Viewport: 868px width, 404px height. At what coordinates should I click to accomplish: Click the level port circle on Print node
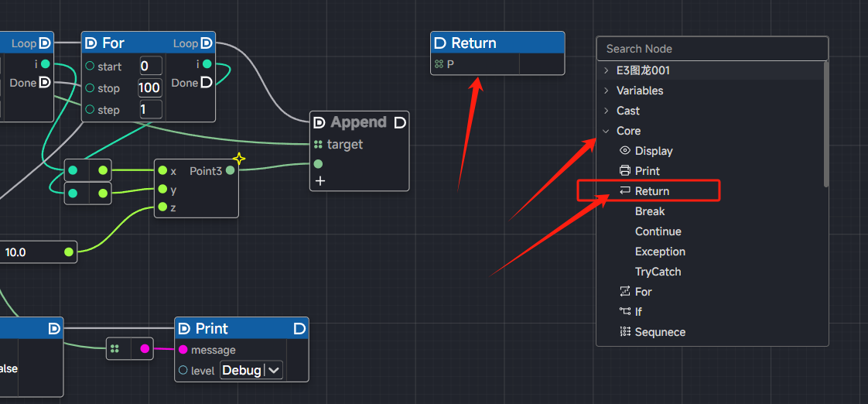[x=183, y=371]
